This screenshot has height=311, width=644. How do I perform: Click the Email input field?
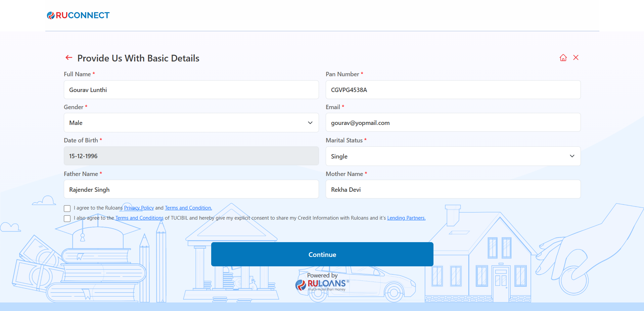click(x=453, y=123)
